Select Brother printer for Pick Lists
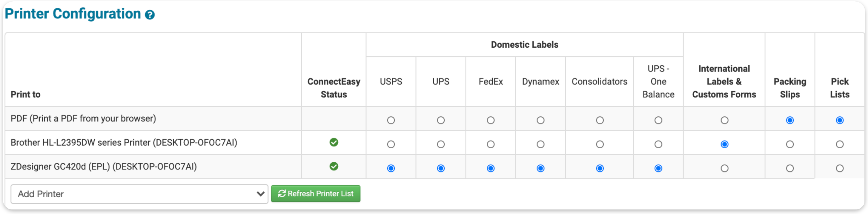The width and height of the screenshot is (868, 214). [839, 144]
